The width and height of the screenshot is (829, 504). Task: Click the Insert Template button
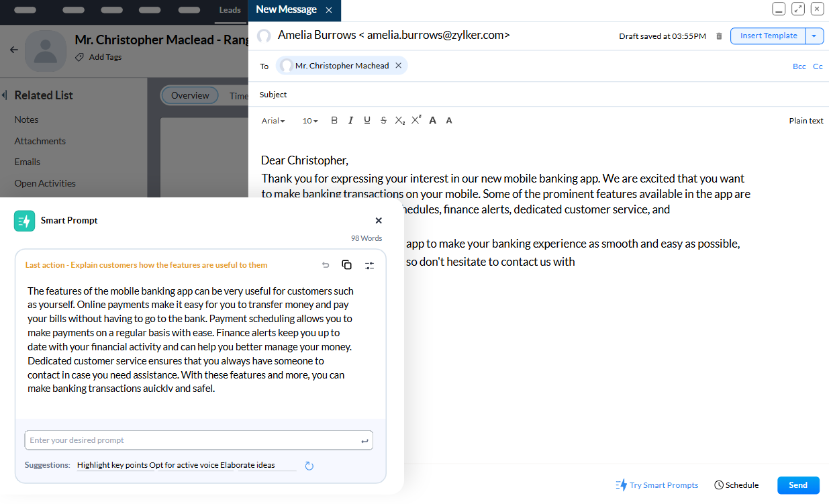click(x=768, y=36)
